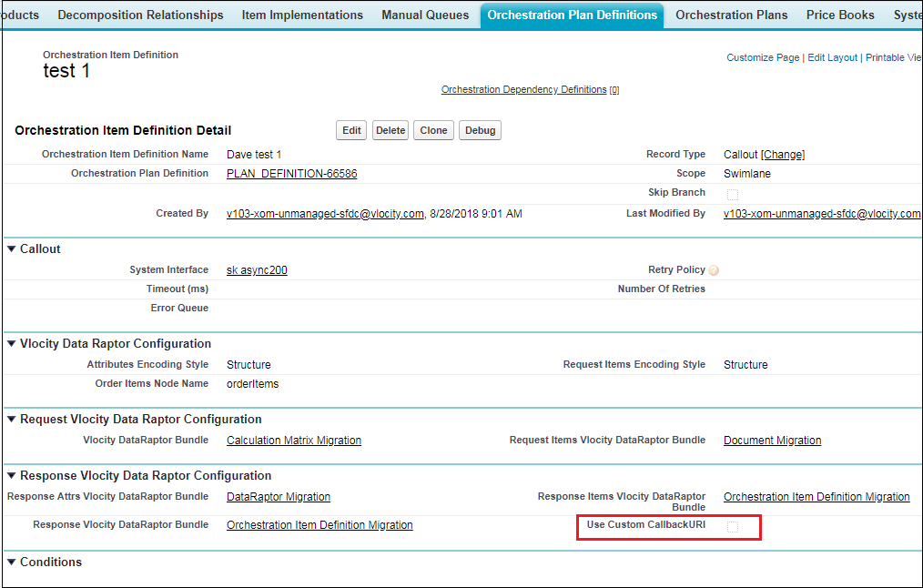Collapse the Vlocity Data Raptor Configuration section

[11, 344]
